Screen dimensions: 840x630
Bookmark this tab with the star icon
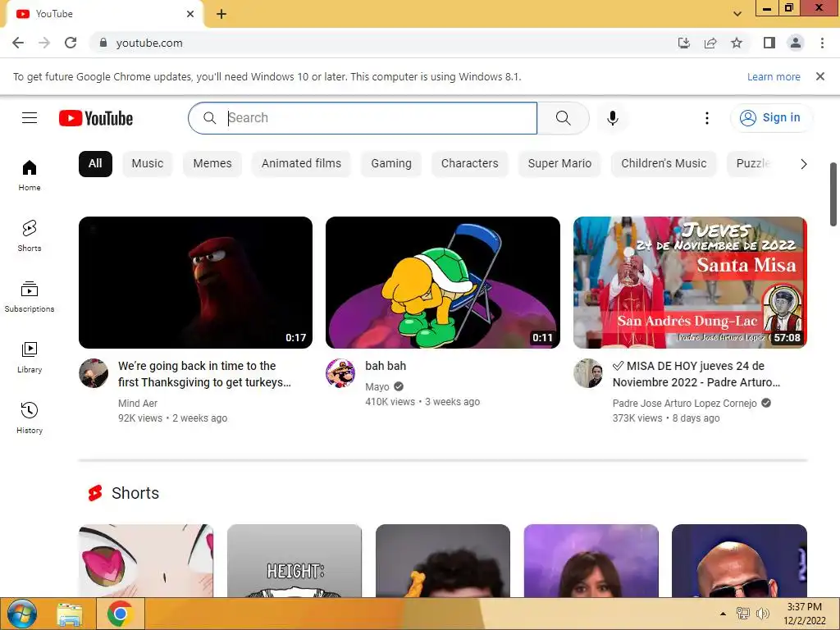[737, 43]
